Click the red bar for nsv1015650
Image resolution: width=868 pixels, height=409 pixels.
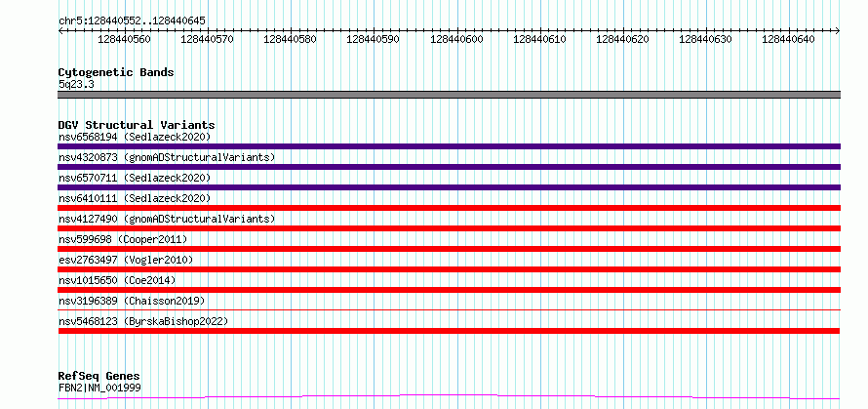pos(449,290)
